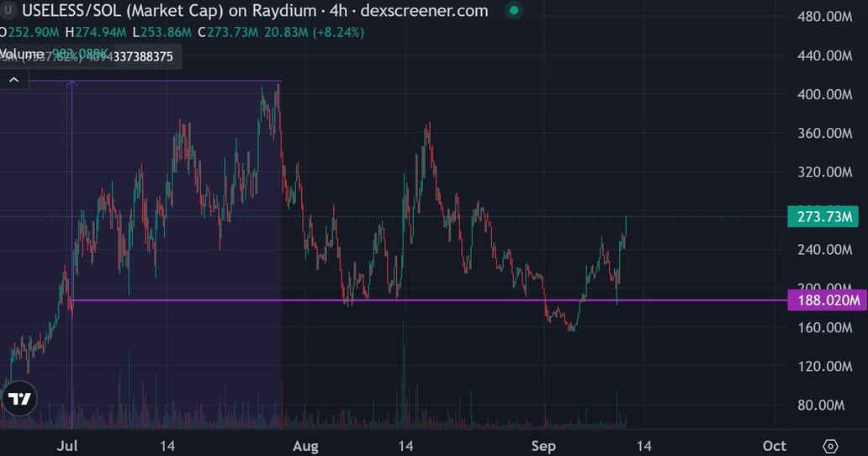Click the 80.00M price axis label
Viewport: 868px width, 456px height.
(821, 405)
